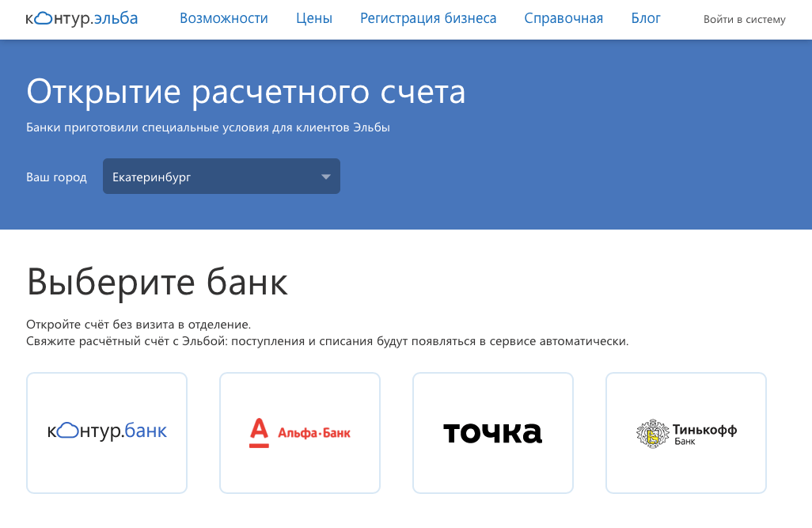Pick the Точка bank card
Screen dimensions: 812x528
493,433
